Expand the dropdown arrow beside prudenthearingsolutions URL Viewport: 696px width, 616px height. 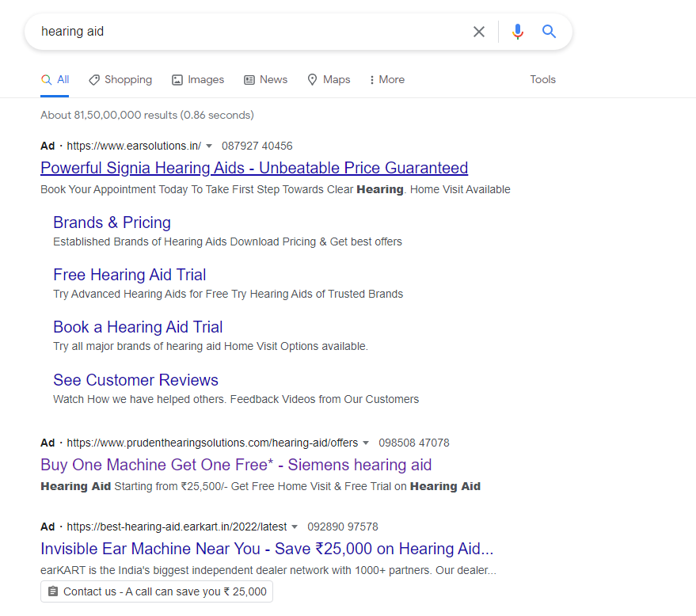366,443
